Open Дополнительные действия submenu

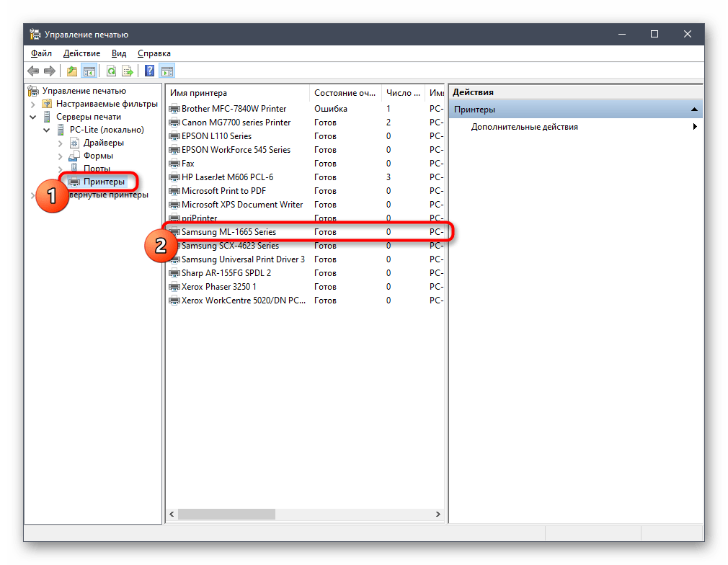point(524,127)
